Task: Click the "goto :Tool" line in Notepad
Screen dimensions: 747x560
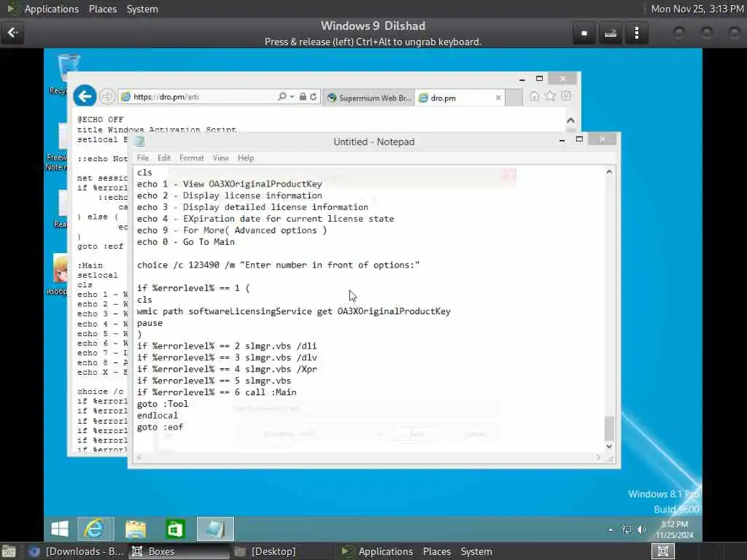Action: pyautogui.click(x=163, y=404)
